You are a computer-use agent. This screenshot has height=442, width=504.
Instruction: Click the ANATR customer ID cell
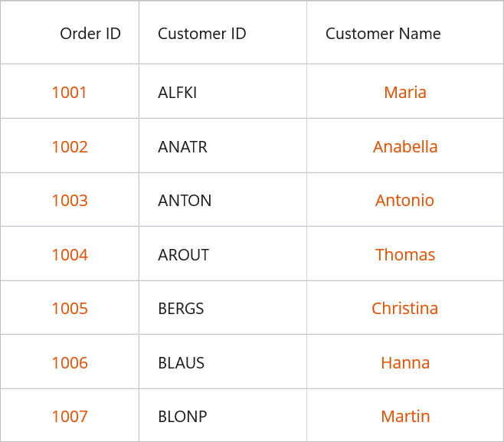(182, 147)
